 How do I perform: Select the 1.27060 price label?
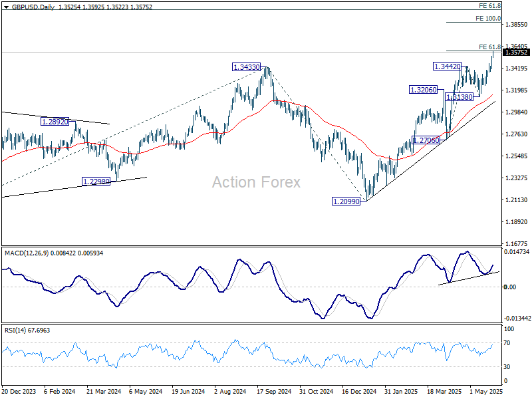tap(426, 140)
